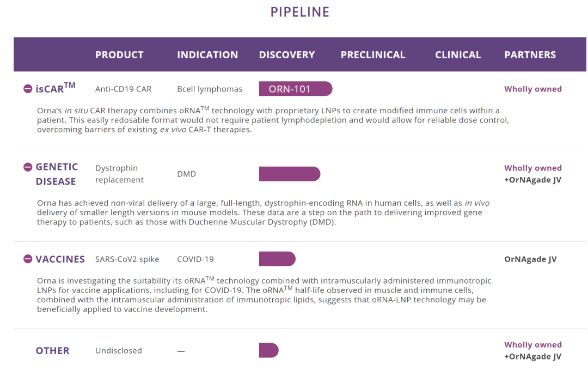Click the DISCOVERY column header

click(x=287, y=54)
